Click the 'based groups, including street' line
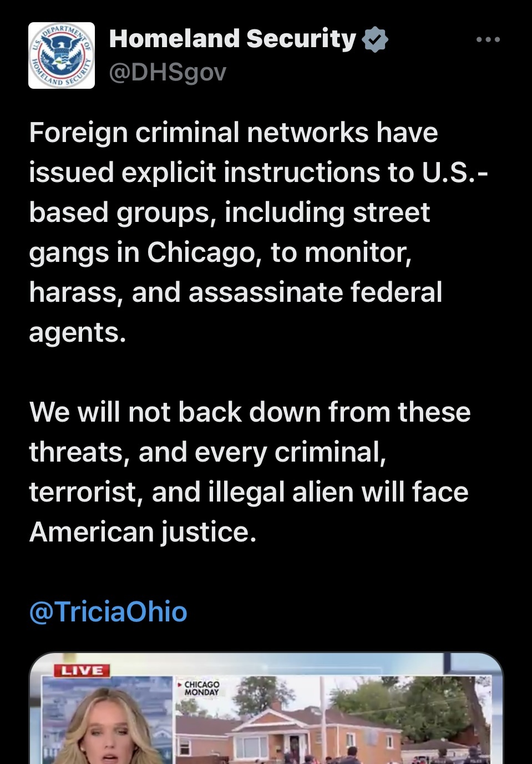This screenshot has width=532, height=764. tap(229, 212)
